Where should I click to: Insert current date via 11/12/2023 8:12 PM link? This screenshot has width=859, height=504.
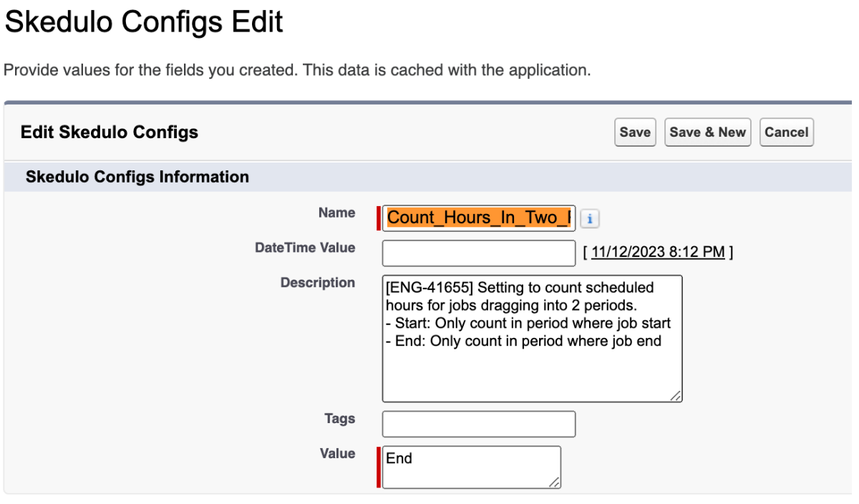pyautogui.click(x=658, y=252)
